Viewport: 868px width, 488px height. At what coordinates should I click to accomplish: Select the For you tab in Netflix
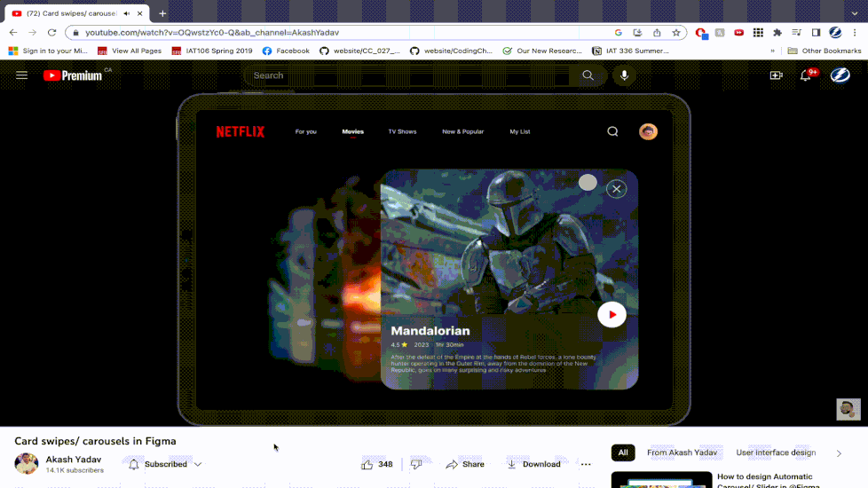pos(305,131)
